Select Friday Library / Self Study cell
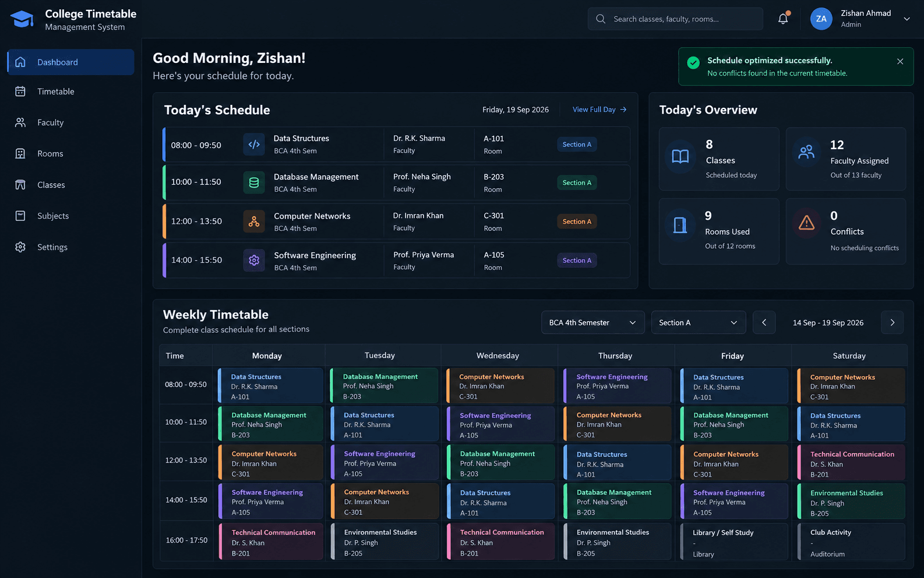This screenshot has height=578, width=924. click(x=734, y=542)
